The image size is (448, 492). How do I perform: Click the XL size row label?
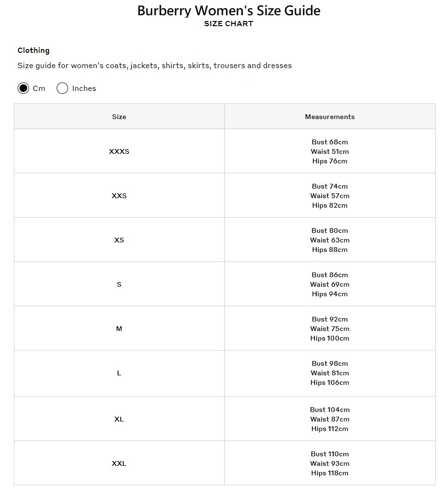(x=119, y=419)
